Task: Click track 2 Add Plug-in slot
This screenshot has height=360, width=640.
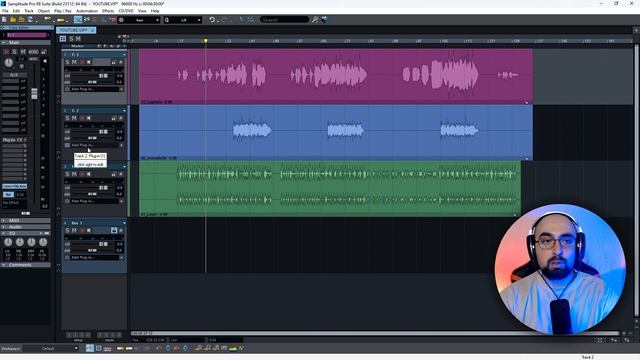Action: click(94, 145)
